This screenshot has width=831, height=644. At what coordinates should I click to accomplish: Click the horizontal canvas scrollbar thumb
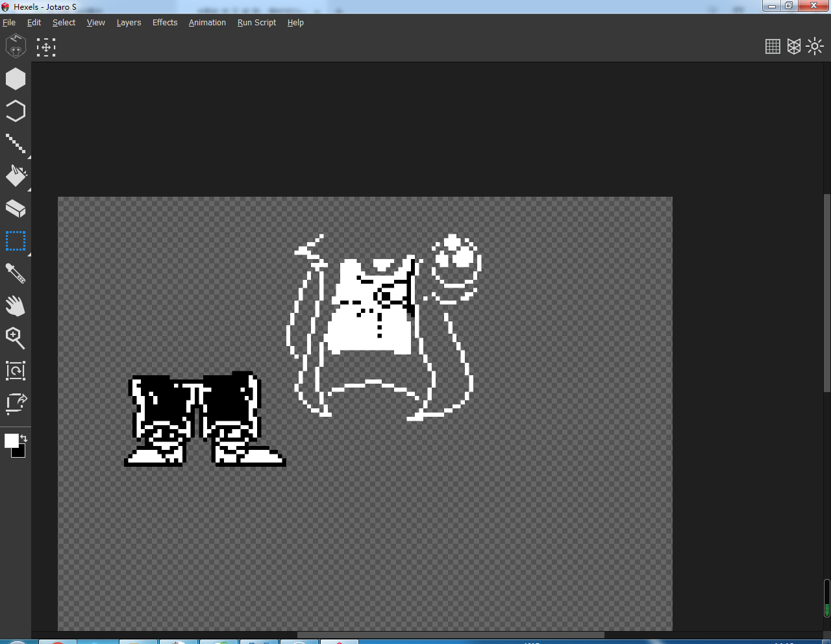[x=451, y=635]
